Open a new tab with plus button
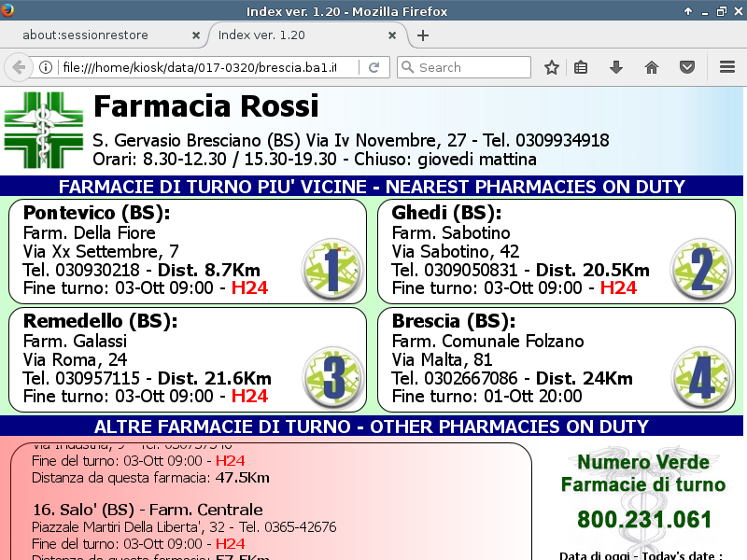Screen dimensions: 747x560 423,35
